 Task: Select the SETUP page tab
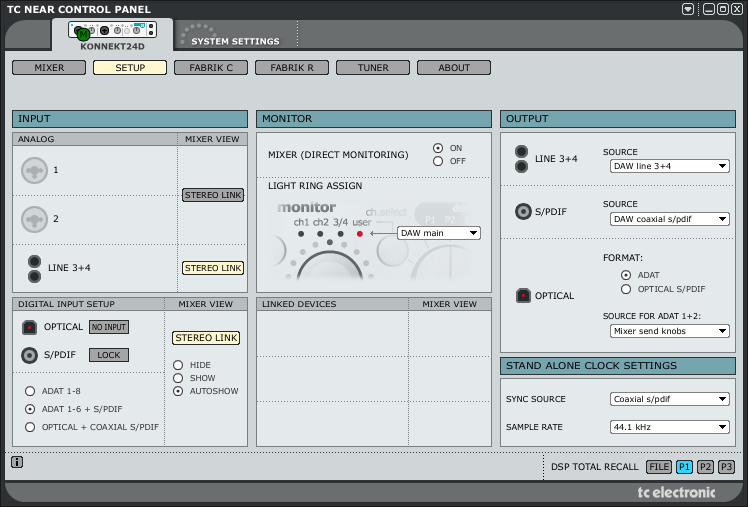[x=130, y=68]
